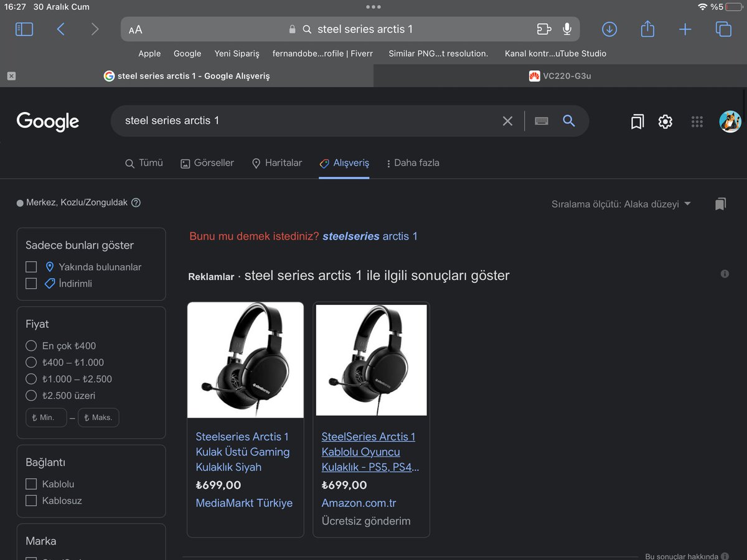Open saved collections bookmark icon beside settings
The width and height of the screenshot is (747, 560).
(x=637, y=121)
